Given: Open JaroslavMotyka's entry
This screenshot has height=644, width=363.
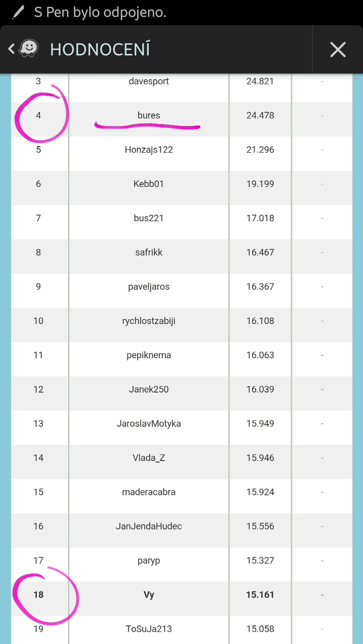Looking at the screenshot, I should pos(149,424).
